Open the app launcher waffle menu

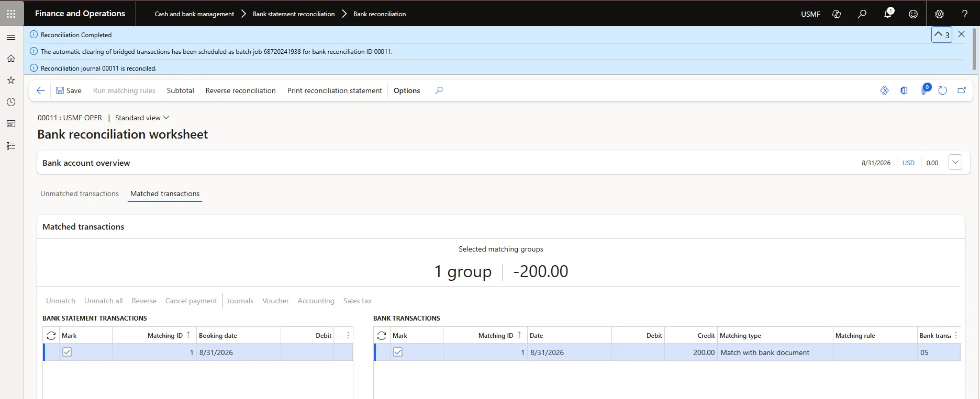point(11,14)
